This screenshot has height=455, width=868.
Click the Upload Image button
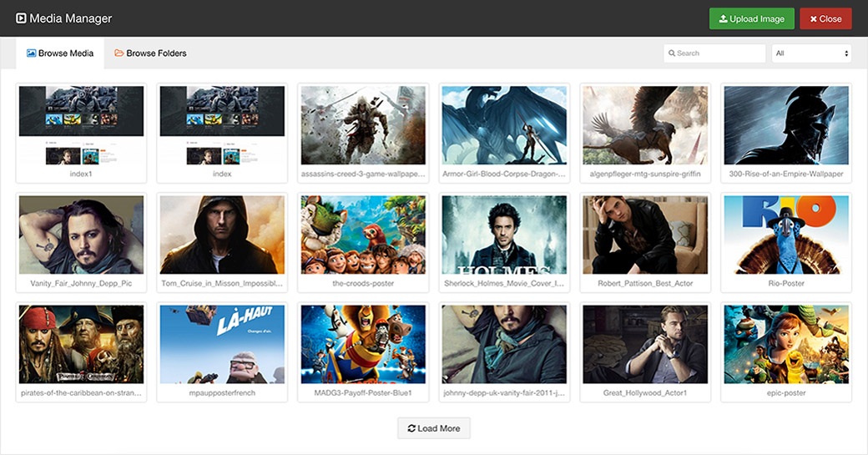(x=751, y=18)
